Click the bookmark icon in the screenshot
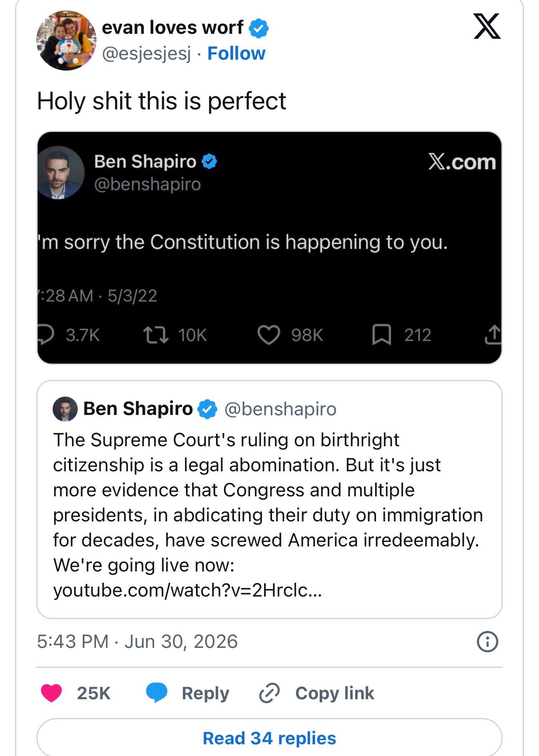 (381, 335)
